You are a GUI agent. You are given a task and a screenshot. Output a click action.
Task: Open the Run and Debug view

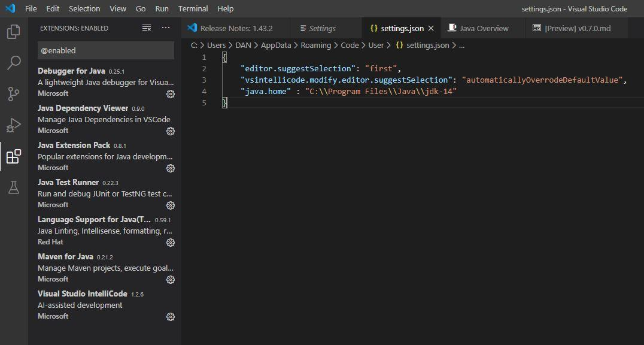click(x=14, y=125)
